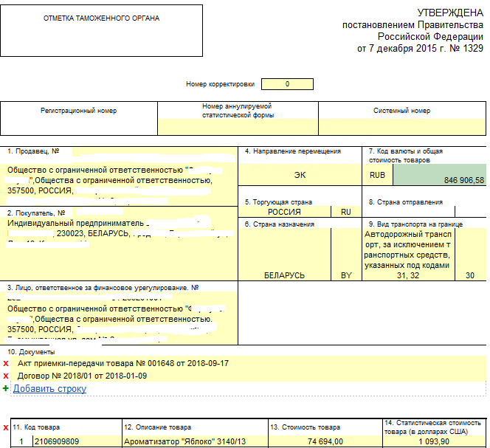Click the Страна отправления empty field
The width and height of the screenshot is (490, 448).
[x=408, y=212]
